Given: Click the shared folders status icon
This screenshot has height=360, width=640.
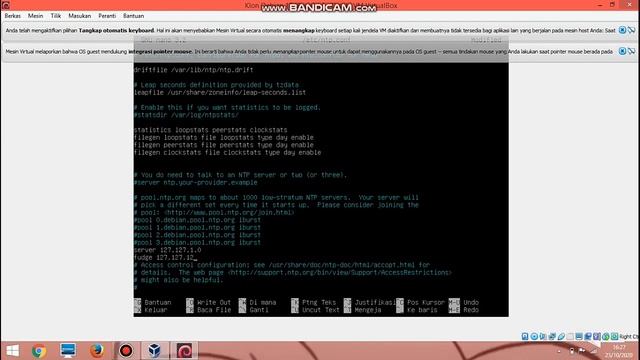Looking at the screenshot, I should click(571, 336).
